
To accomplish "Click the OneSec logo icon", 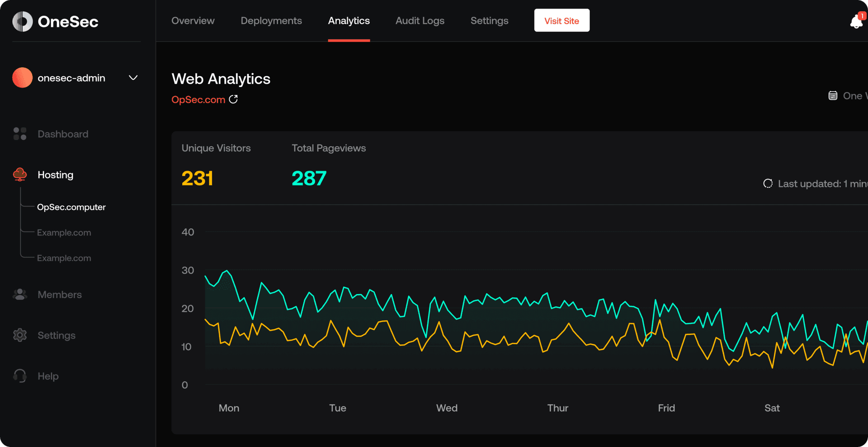I will click(x=22, y=21).
